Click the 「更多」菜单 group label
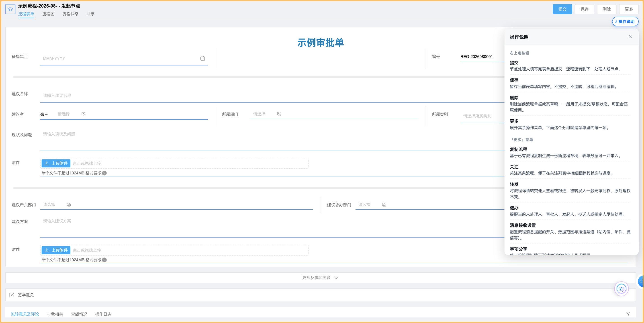 (x=521, y=140)
